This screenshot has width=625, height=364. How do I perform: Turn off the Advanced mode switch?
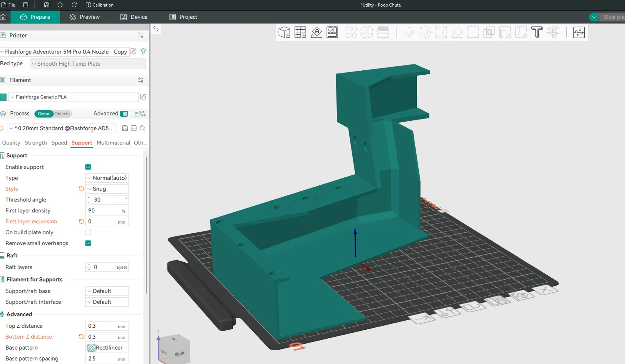[124, 114]
